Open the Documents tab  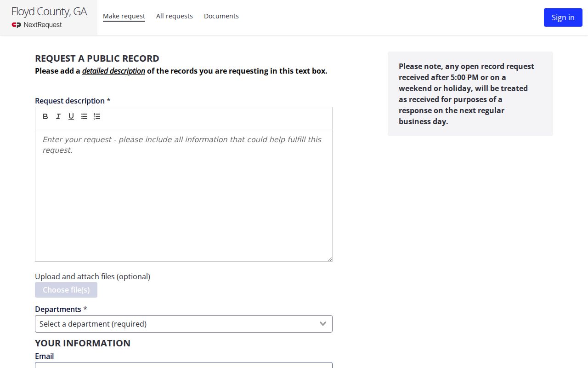pyautogui.click(x=221, y=16)
